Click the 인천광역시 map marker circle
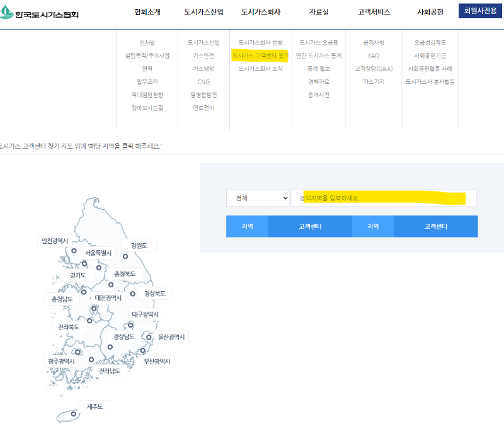Image resolution: width=504 pixels, height=431 pixels. (74, 251)
